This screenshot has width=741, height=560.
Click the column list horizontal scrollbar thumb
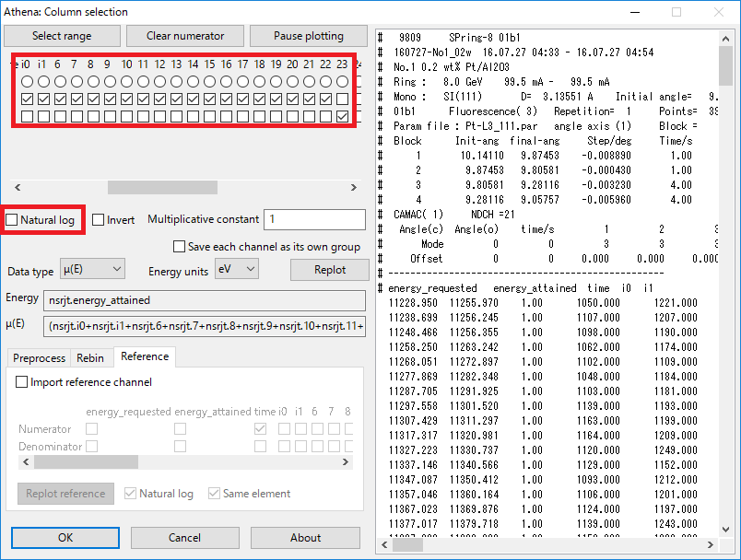[162, 188]
